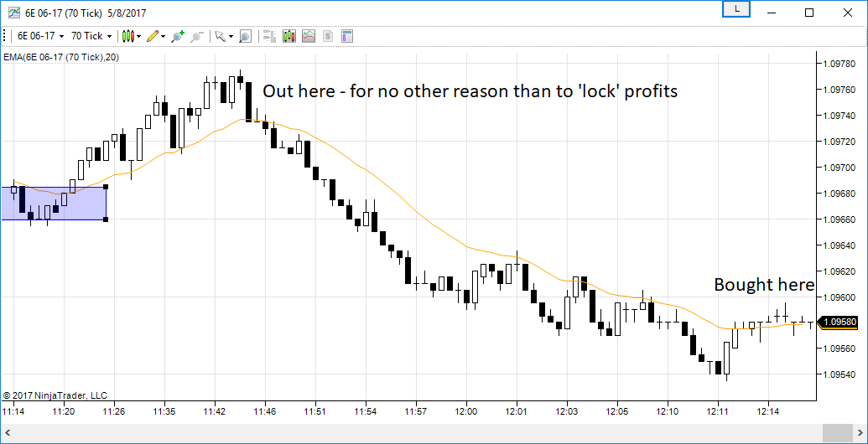Expand the drawing tools dropdown arrow
868x444 pixels.
coord(164,37)
